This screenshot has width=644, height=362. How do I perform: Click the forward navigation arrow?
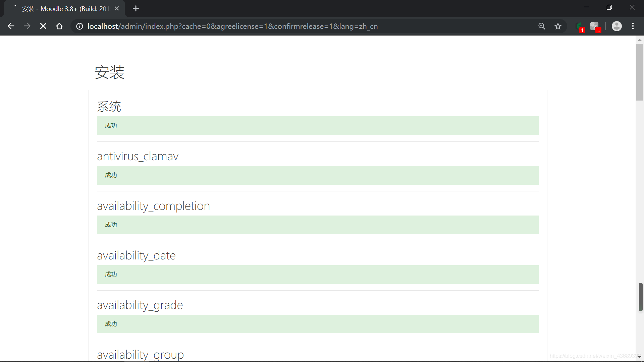[27, 26]
